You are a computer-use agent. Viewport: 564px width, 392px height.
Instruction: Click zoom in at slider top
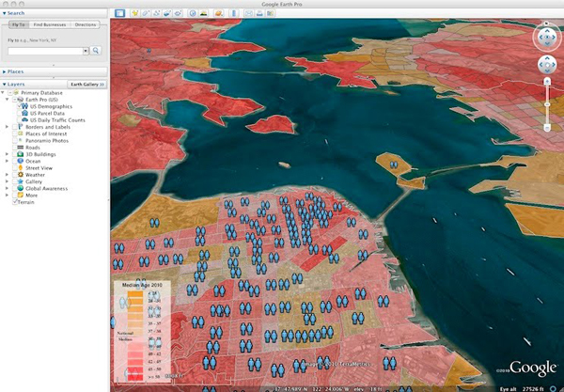(x=547, y=82)
